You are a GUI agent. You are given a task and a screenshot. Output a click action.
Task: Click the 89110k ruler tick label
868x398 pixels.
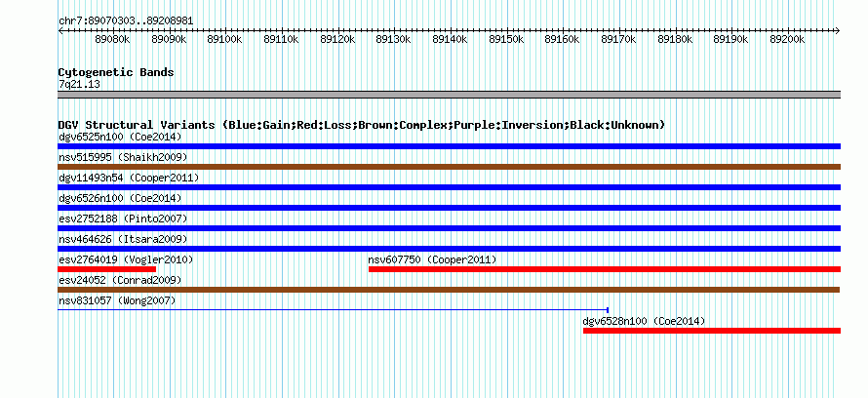pyautogui.click(x=281, y=39)
